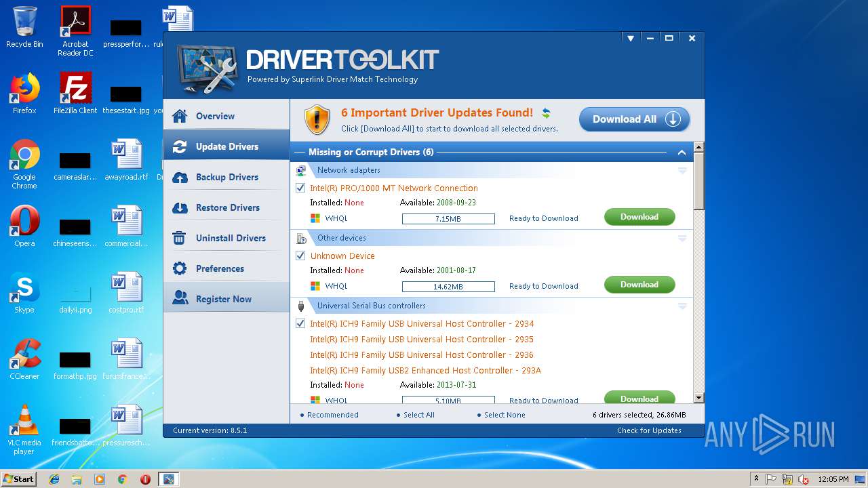Click the 7.15MB progress bar
This screenshot has width=868, height=488.
[x=448, y=219]
